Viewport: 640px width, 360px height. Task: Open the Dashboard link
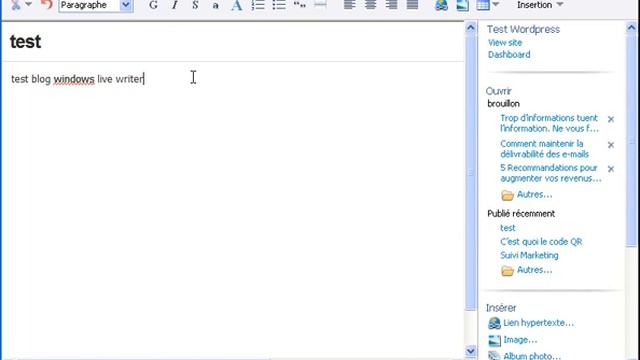point(509,55)
